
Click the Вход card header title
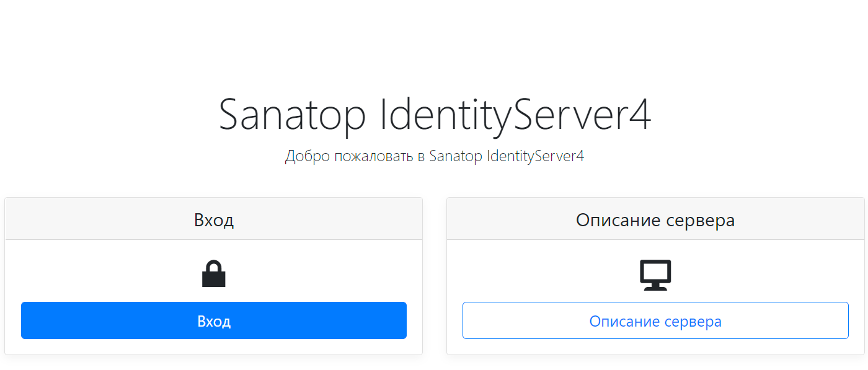point(213,220)
